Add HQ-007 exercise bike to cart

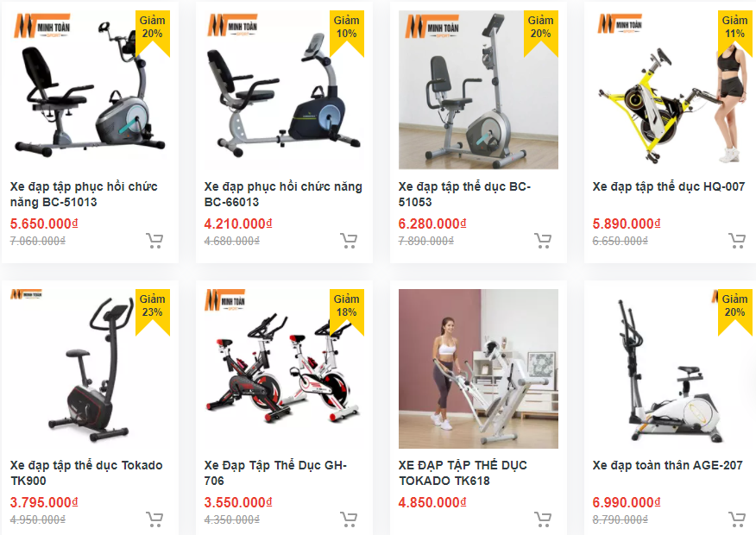pos(737,240)
